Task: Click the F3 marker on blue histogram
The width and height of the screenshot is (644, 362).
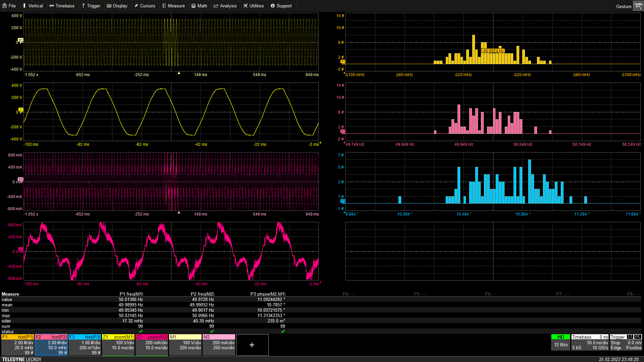Action: pyautogui.click(x=343, y=201)
